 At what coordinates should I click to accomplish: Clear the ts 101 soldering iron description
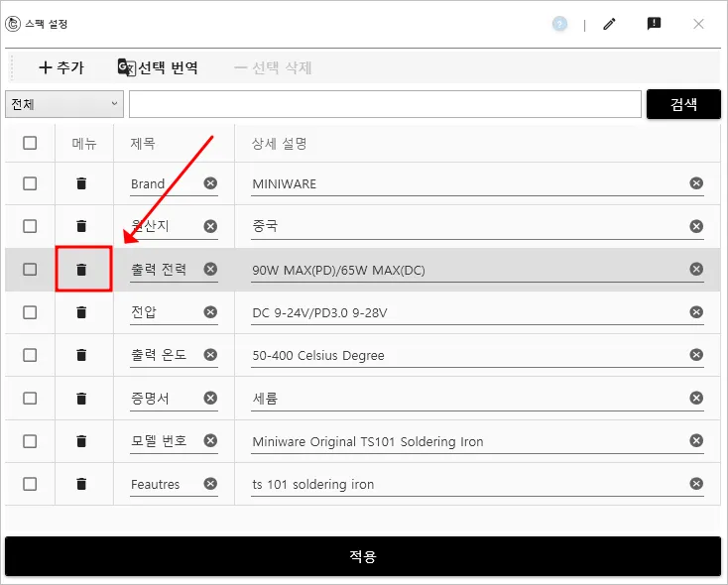coord(696,484)
